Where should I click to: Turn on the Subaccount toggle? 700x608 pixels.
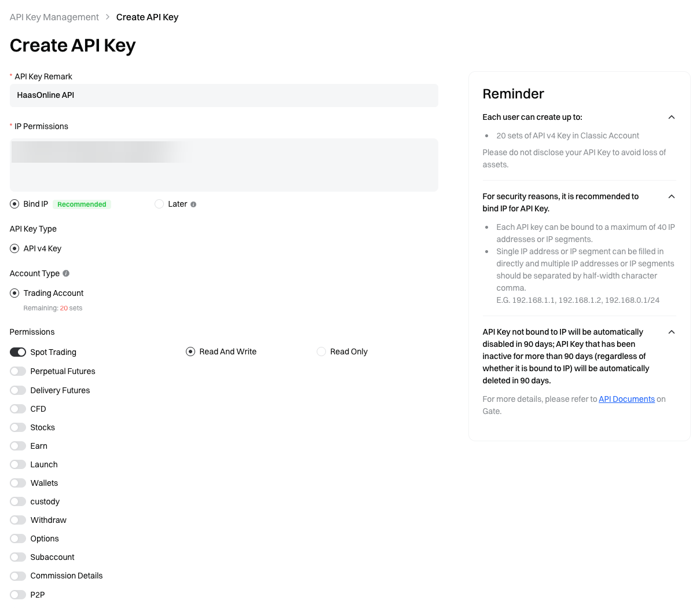[x=18, y=557]
